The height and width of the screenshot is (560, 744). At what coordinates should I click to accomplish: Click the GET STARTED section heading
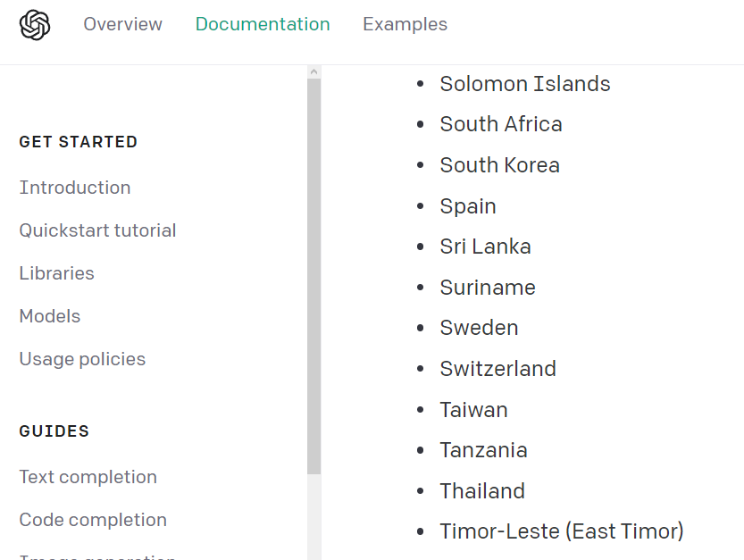coord(79,142)
